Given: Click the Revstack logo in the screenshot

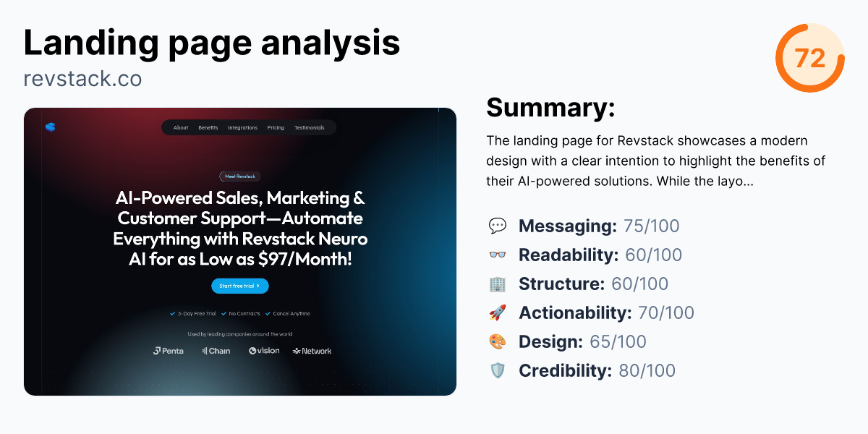Looking at the screenshot, I should coord(51,127).
